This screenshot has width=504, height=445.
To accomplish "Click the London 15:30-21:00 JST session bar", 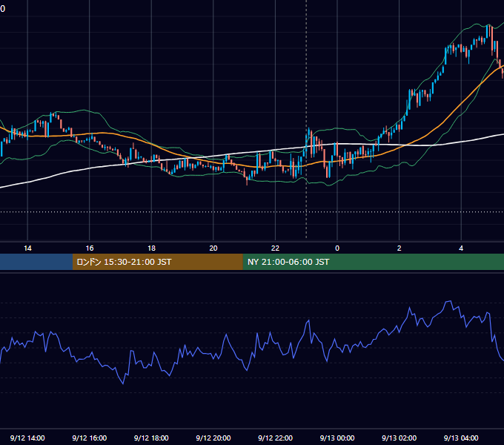I will coord(157,262).
